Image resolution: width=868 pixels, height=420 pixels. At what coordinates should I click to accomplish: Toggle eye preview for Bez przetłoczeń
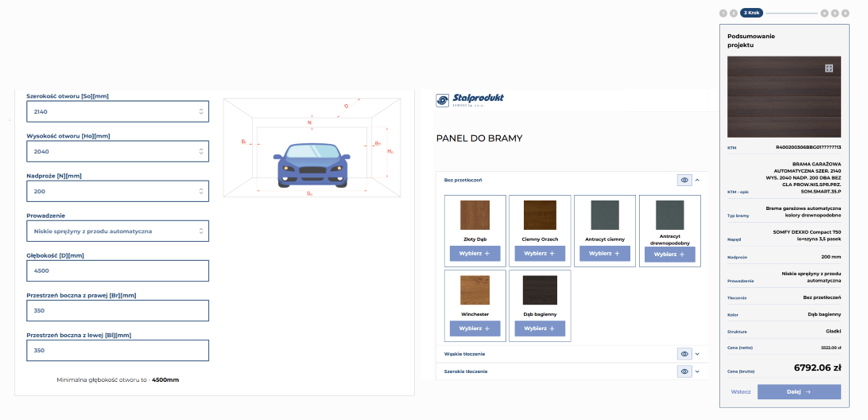[x=684, y=181]
